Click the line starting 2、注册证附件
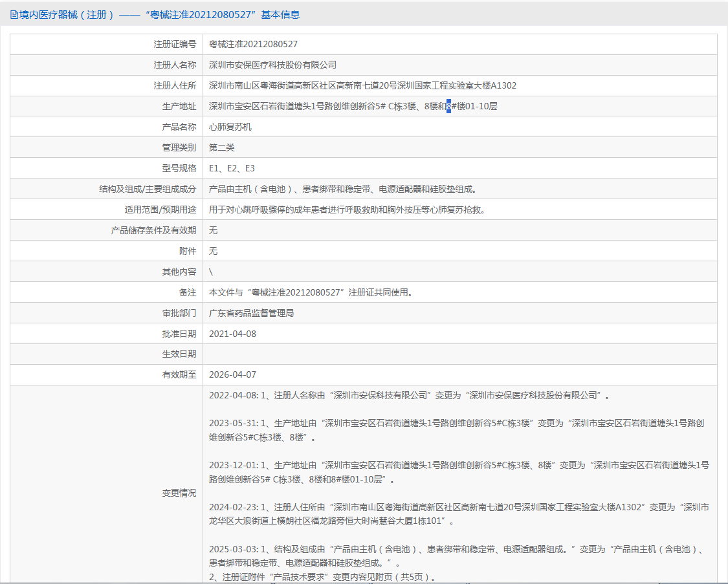728x584 pixels. coord(323,577)
